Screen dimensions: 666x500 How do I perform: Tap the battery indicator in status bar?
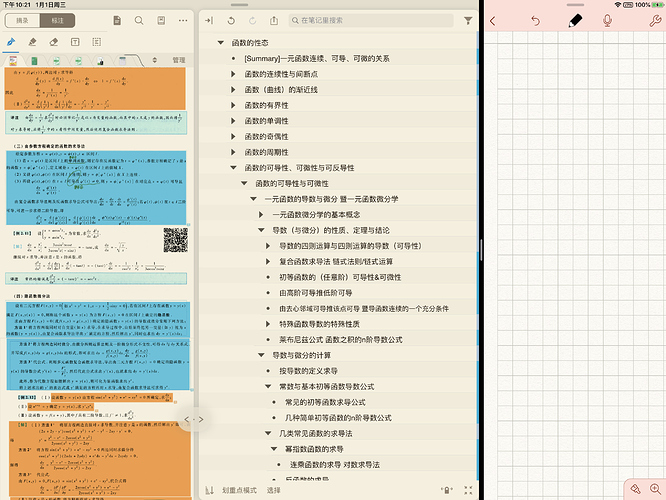tap(657, 5)
